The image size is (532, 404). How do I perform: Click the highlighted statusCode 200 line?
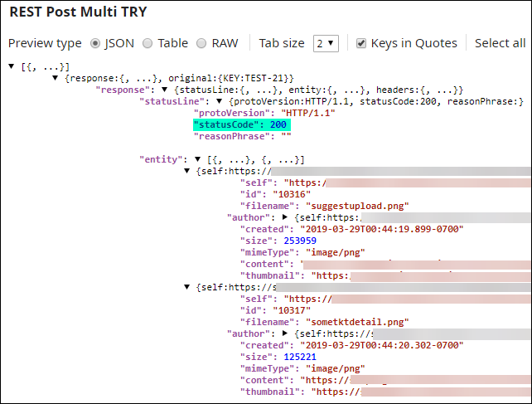point(240,124)
